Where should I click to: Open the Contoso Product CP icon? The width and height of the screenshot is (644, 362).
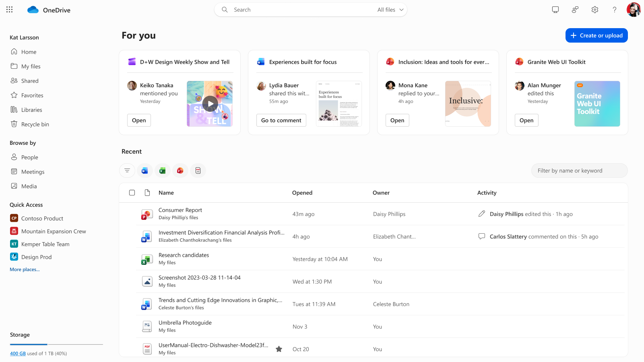[x=14, y=218]
